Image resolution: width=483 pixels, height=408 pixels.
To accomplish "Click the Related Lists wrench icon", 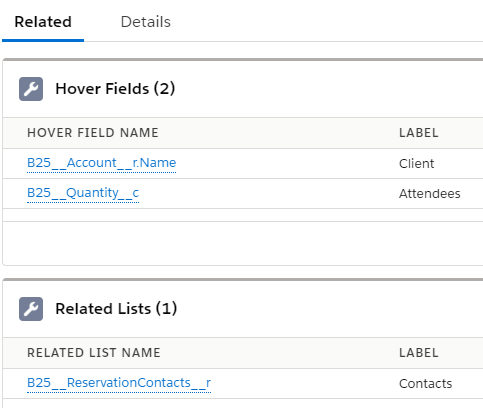I will [31, 309].
